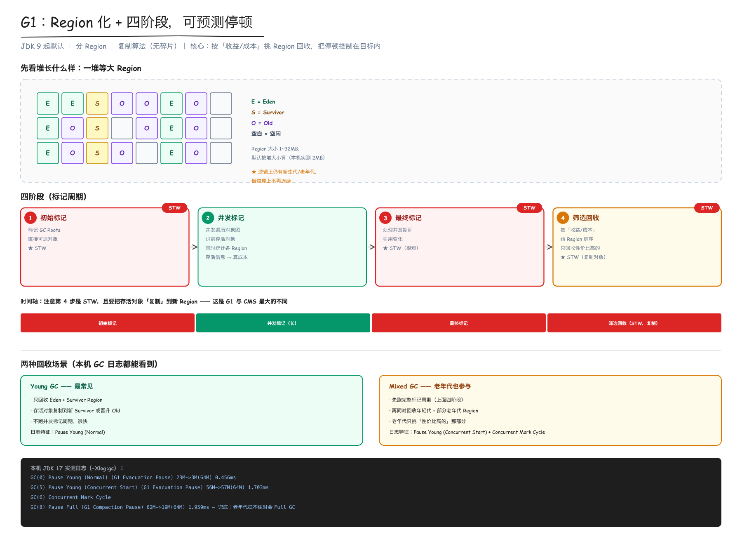Screen dimensions: 742x560
Task: Click the line ★ STW（复制对象）
Action: coord(583,257)
